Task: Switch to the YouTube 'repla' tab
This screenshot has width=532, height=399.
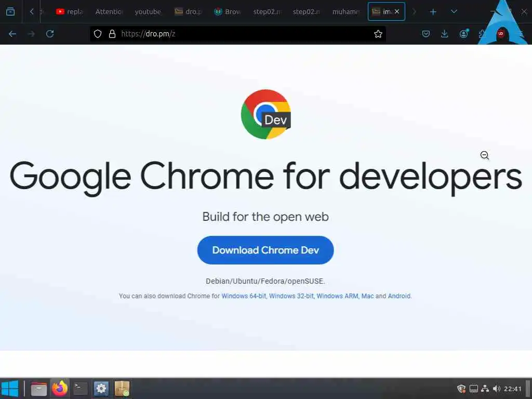Action: (x=70, y=12)
